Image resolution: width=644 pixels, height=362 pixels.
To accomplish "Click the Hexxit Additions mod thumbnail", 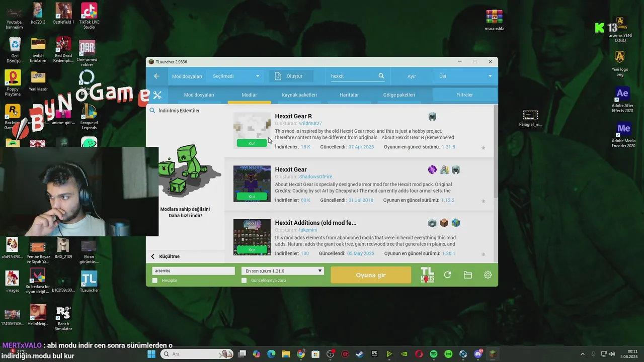I will click(x=252, y=237).
